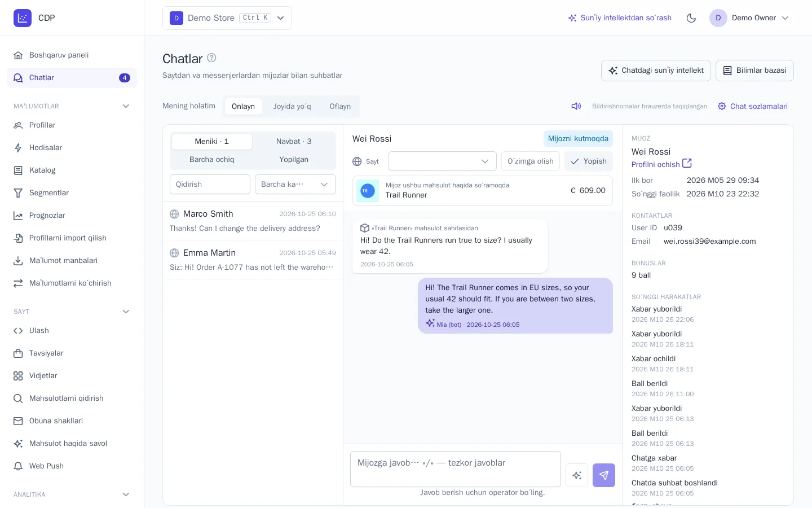Click the send message paper plane button
Image resolution: width=812 pixels, height=508 pixels.
[604, 475]
